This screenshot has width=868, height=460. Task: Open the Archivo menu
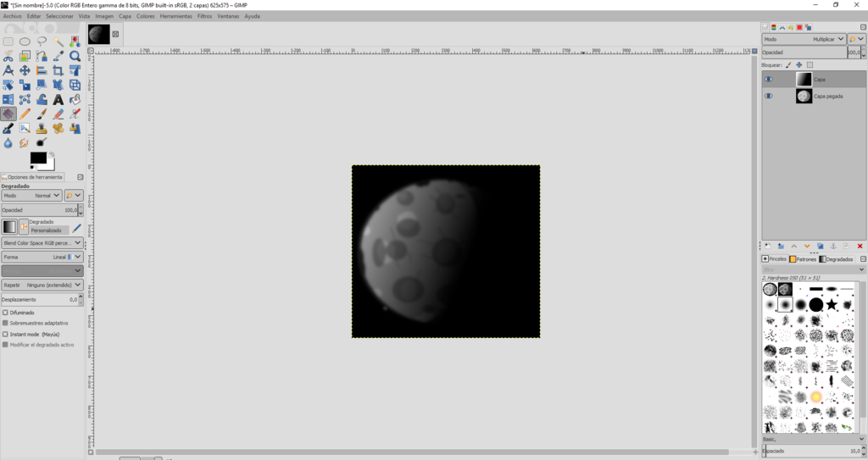pyautogui.click(x=12, y=16)
